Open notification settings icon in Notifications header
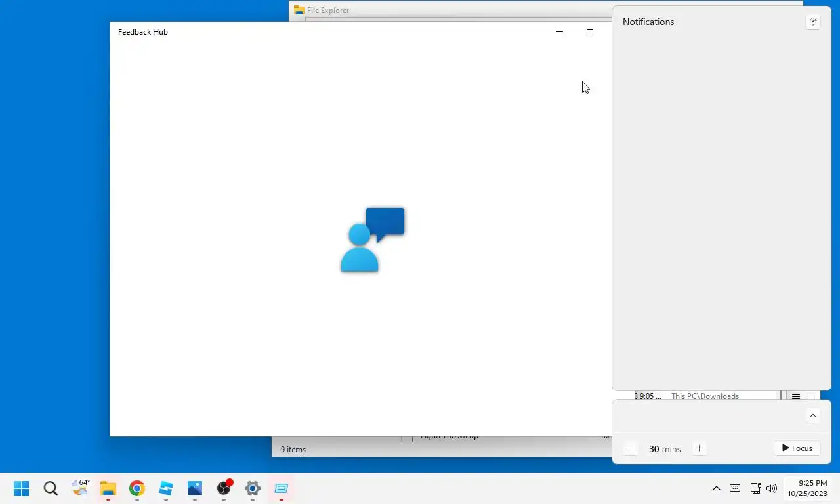Viewport: 840px width, 504px height. tap(813, 22)
